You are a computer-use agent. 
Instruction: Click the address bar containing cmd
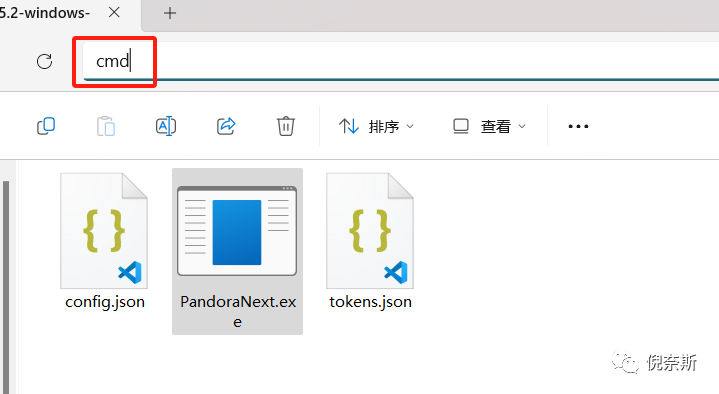pos(400,61)
